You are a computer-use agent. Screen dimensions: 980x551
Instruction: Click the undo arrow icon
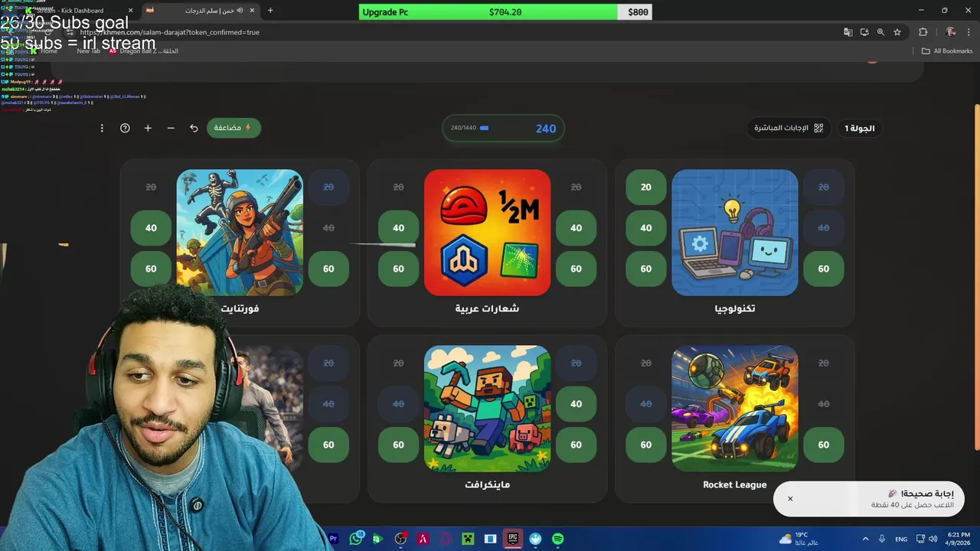[x=194, y=128]
